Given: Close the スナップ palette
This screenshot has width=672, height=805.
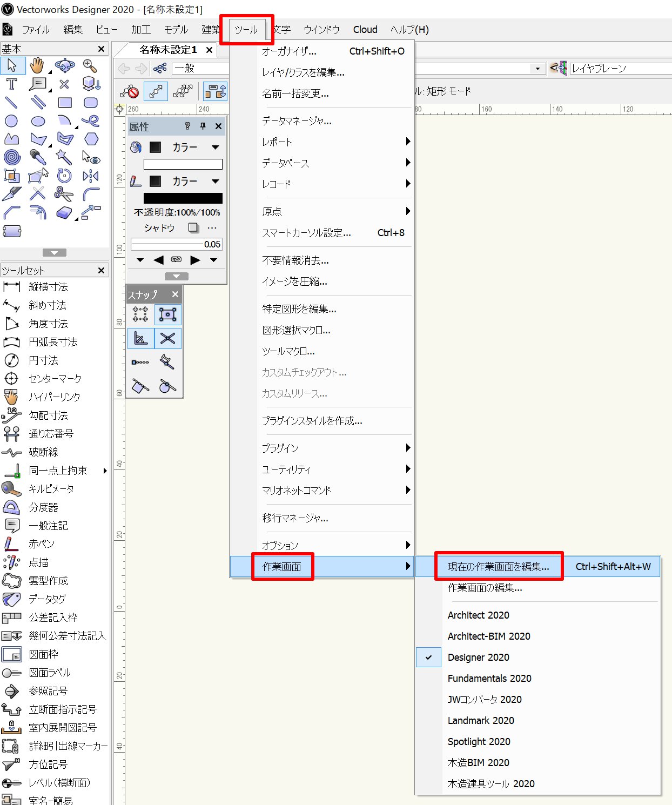Looking at the screenshot, I should coord(175,294).
